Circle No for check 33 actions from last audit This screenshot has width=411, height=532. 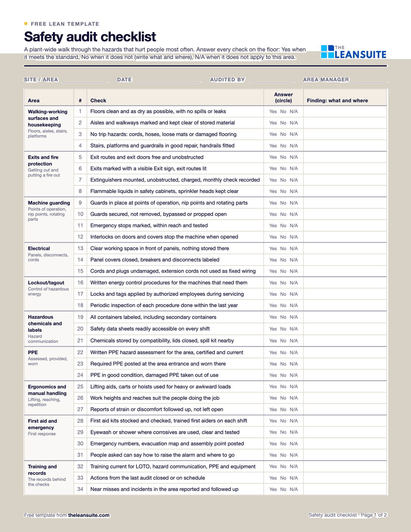[x=283, y=478]
